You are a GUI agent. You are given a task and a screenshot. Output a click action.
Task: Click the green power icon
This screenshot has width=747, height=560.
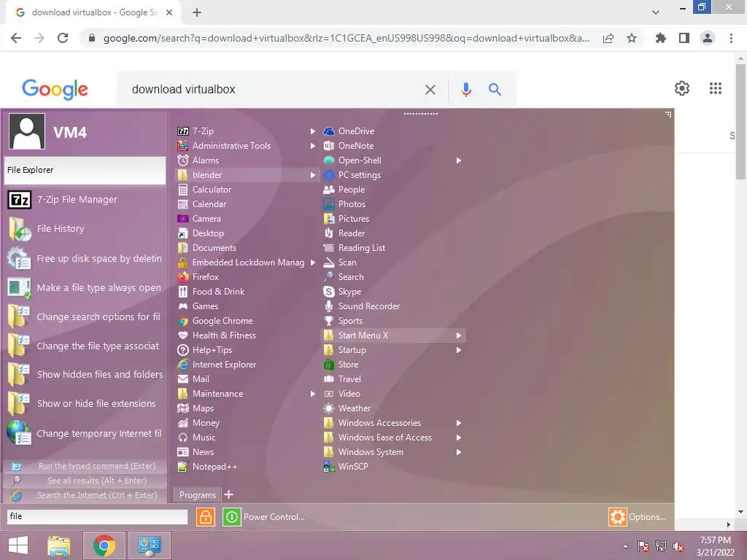[231, 517]
